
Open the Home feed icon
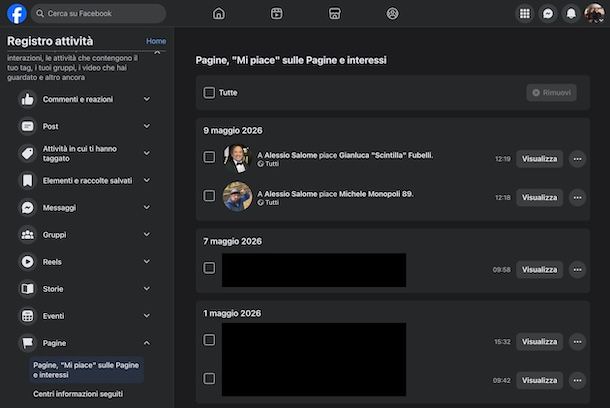219,14
